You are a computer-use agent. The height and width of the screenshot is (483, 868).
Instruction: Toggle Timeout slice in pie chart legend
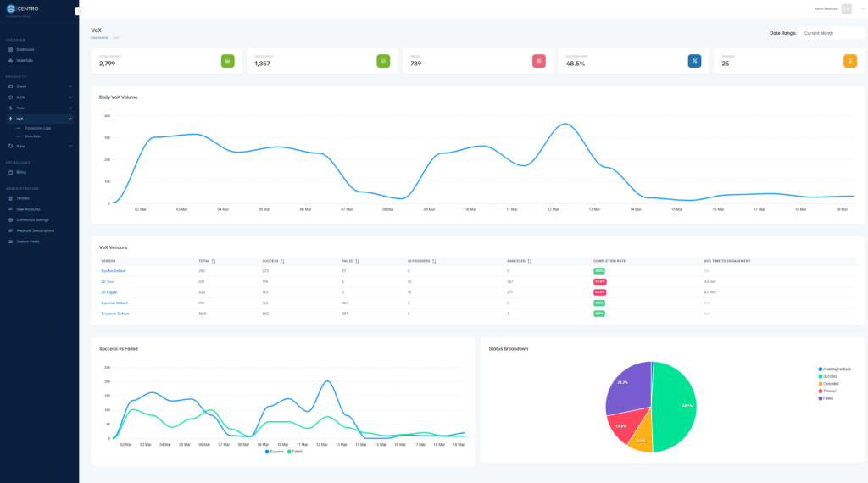click(x=829, y=391)
